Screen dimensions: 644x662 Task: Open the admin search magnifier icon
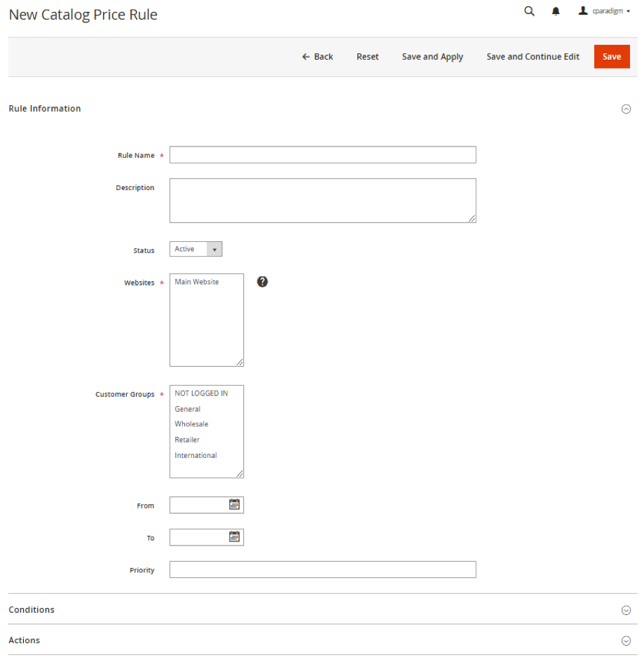pyautogui.click(x=528, y=11)
